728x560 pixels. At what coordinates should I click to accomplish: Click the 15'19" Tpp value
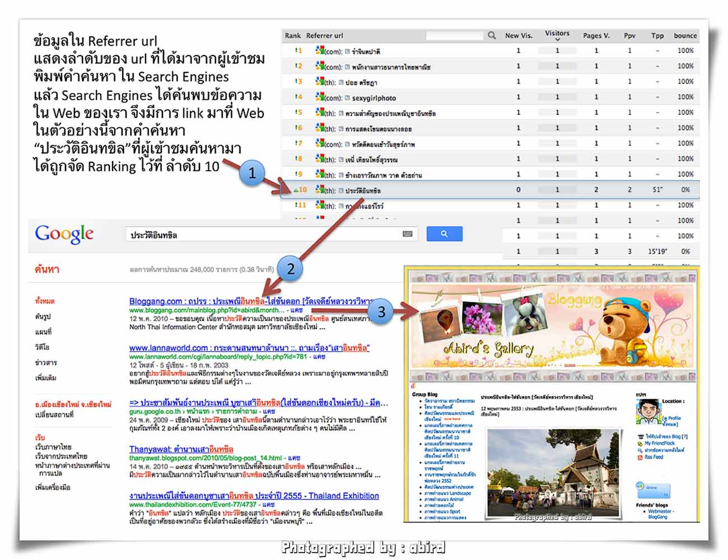657,251
